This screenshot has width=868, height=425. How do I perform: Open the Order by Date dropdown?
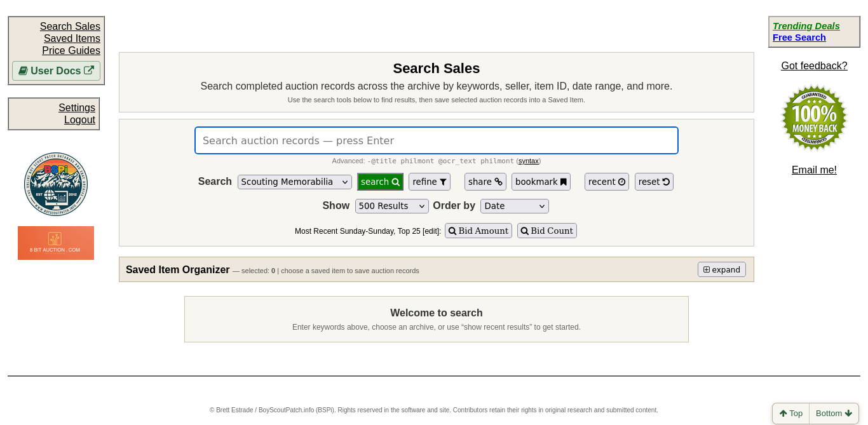(515, 206)
